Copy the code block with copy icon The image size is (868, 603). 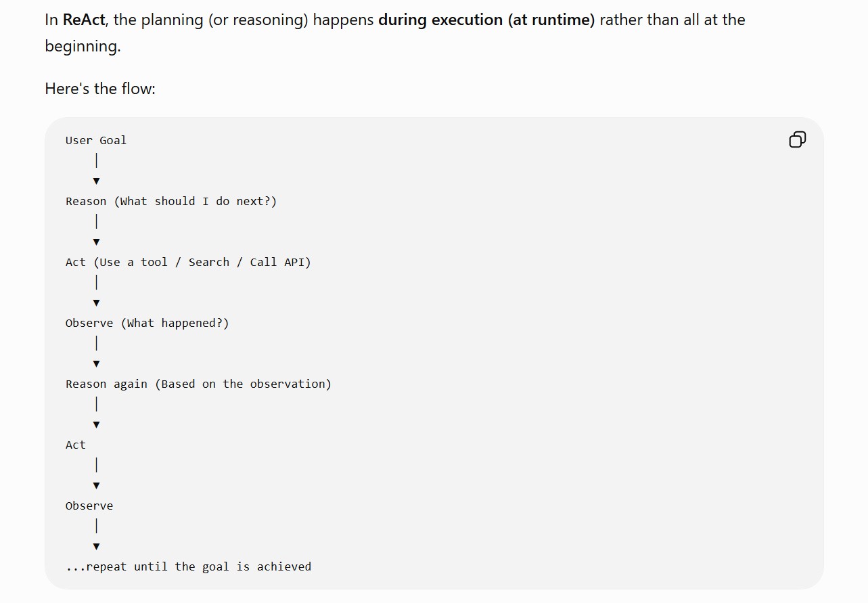(x=798, y=139)
